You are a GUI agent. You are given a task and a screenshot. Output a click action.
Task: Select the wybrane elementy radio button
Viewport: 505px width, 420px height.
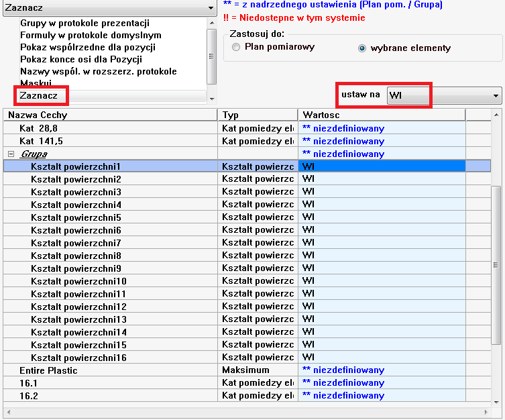[362, 48]
